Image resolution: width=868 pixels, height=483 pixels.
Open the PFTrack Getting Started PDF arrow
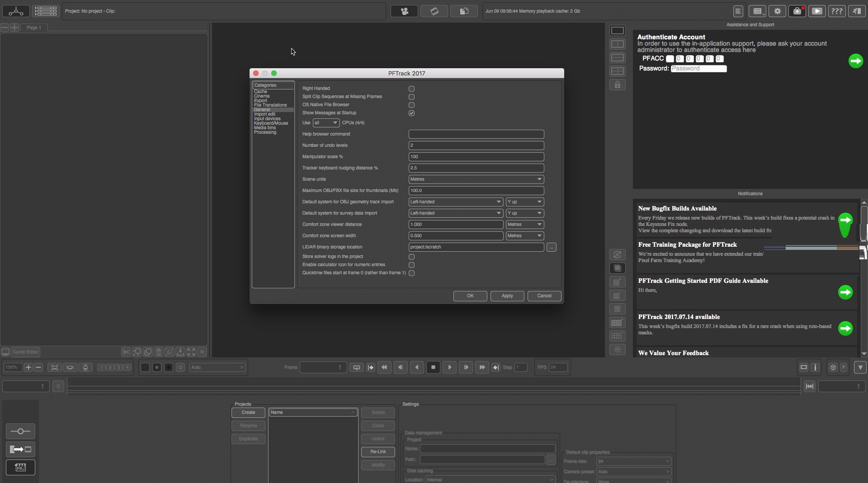coord(845,292)
